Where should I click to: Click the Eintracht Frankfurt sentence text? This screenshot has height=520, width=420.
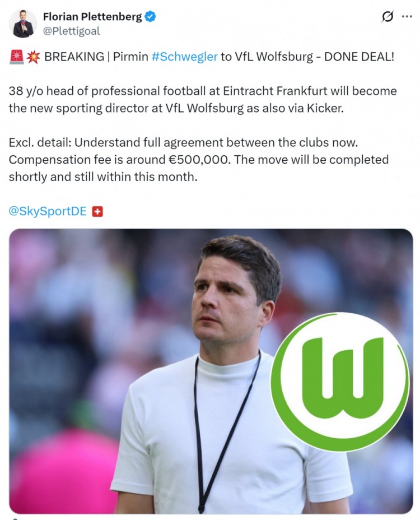[203, 100]
